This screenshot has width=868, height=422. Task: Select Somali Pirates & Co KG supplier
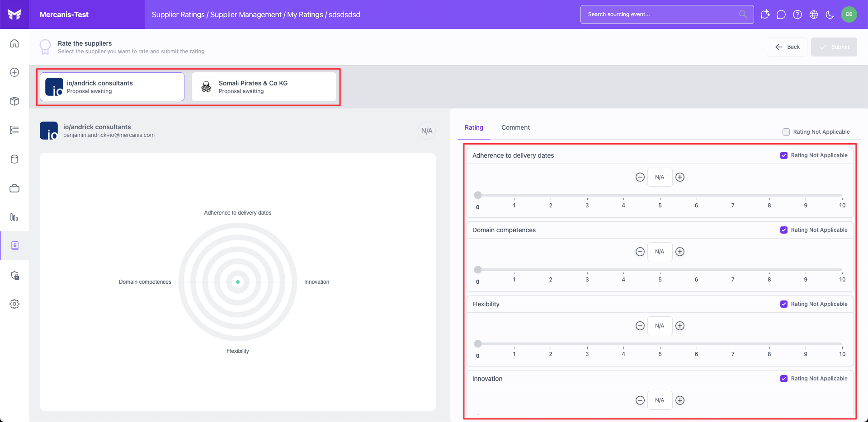click(264, 87)
